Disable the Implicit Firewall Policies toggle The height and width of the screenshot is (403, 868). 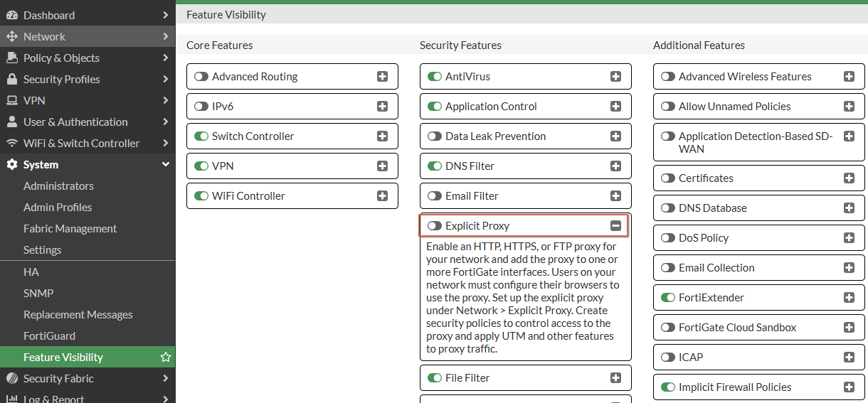(x=668, y=387)
